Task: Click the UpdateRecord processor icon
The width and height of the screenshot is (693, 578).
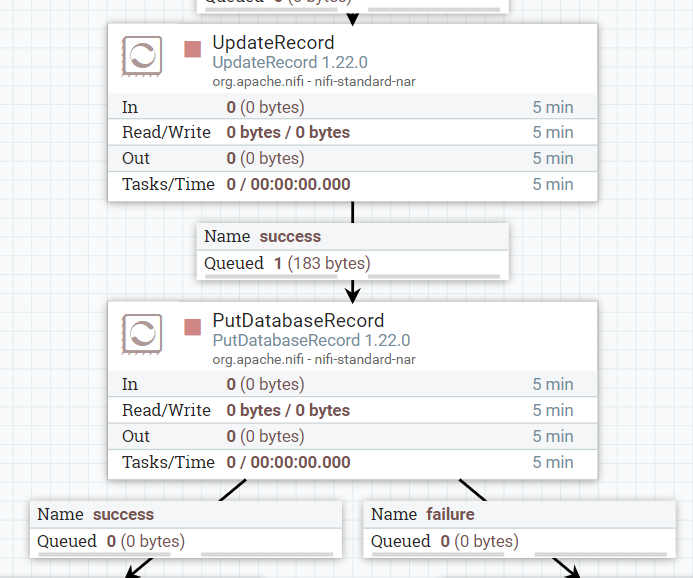Action: (x=142, y=56)
